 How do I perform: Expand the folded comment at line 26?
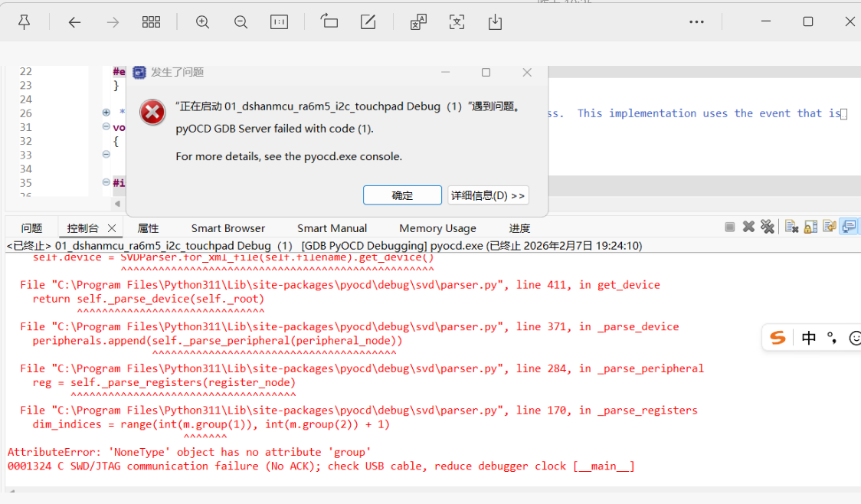[x=106, y=113]
